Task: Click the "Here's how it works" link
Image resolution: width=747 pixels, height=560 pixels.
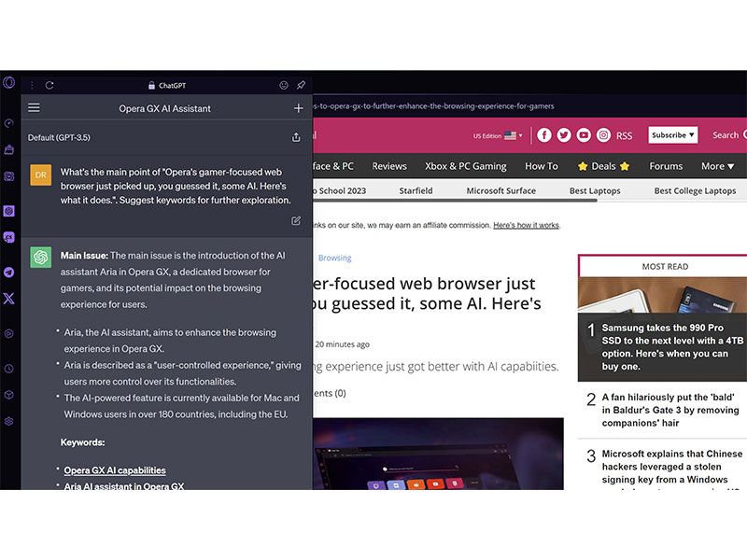Action: 526,225
